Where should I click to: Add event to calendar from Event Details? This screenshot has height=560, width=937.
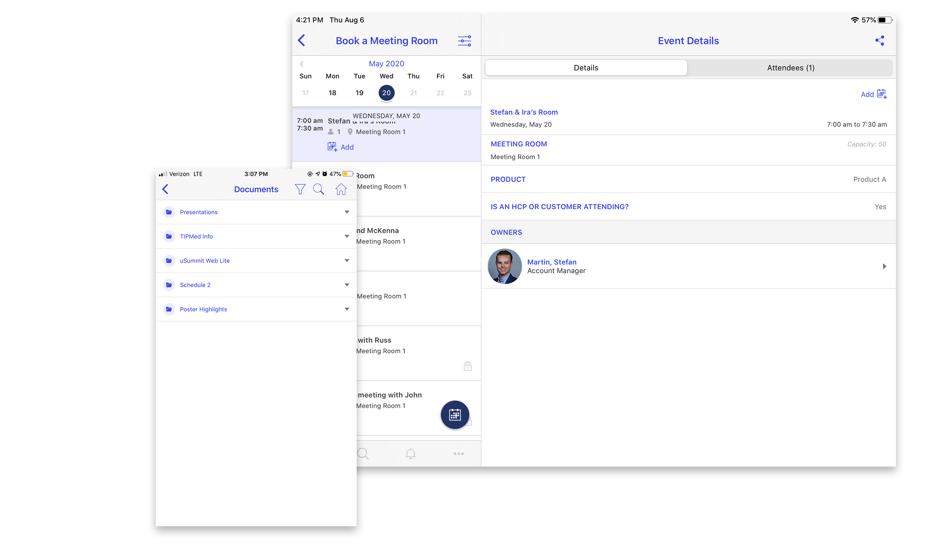point(874,94)
